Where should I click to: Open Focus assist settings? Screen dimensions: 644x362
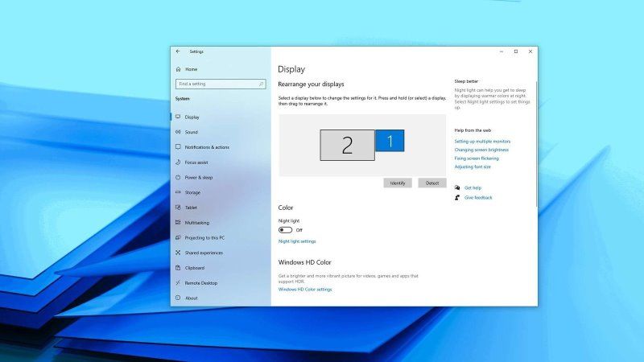(x=196, y=162)
